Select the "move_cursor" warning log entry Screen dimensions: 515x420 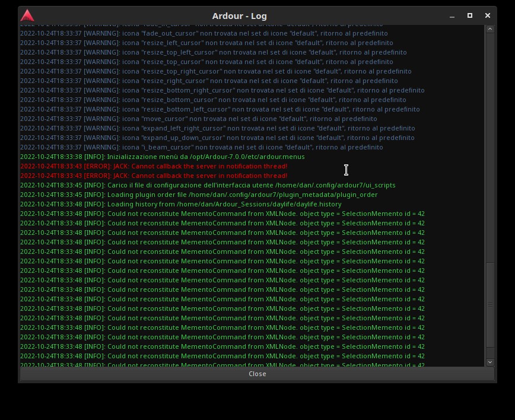click(198, 119)
